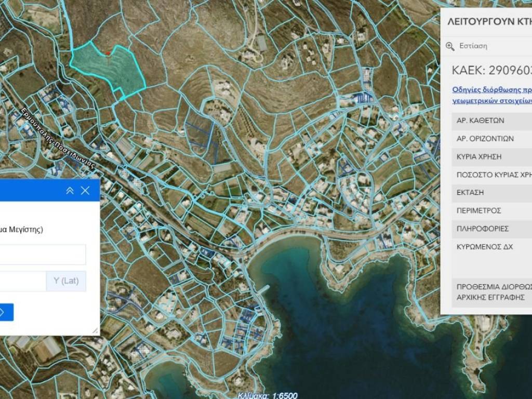Open the Οδηγίες διόρθωσης link
This screenshot has height=399, width=532.
click(491, 89)
